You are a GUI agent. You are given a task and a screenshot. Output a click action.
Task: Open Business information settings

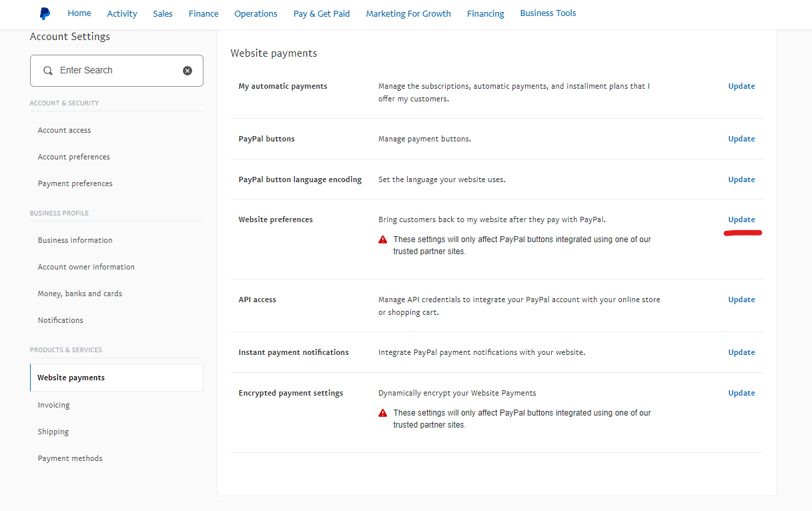pos(75,240)
